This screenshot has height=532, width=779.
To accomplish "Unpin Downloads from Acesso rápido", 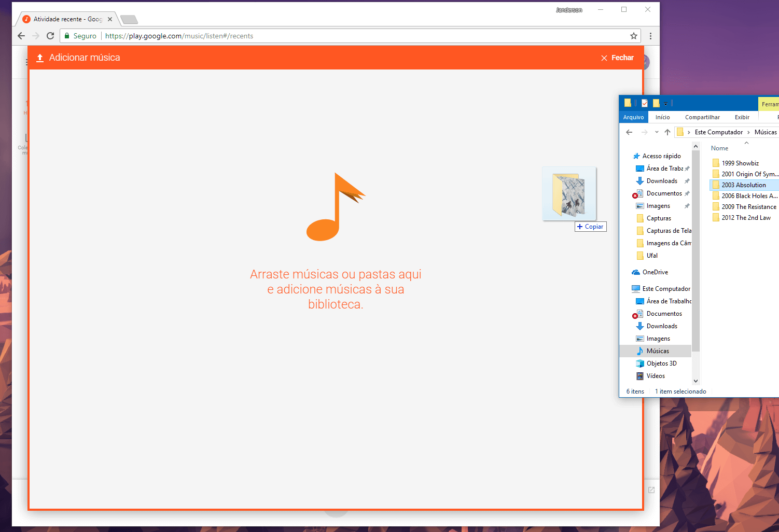I will 687,180.
